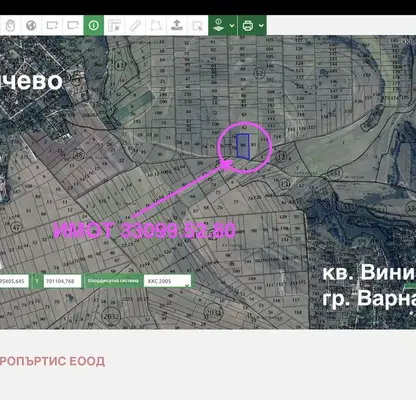Click circled block number 52 on map
Viewport: 416px width, 400px height.
259,72
